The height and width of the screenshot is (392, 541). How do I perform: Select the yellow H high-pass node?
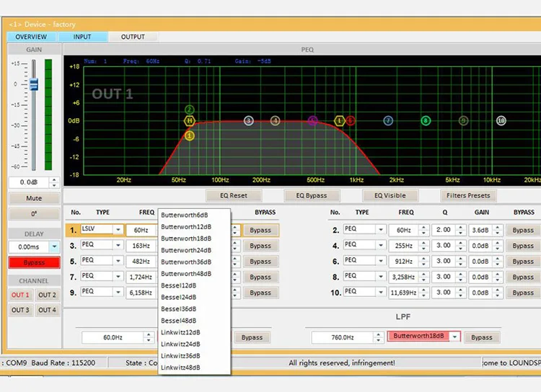190,121
